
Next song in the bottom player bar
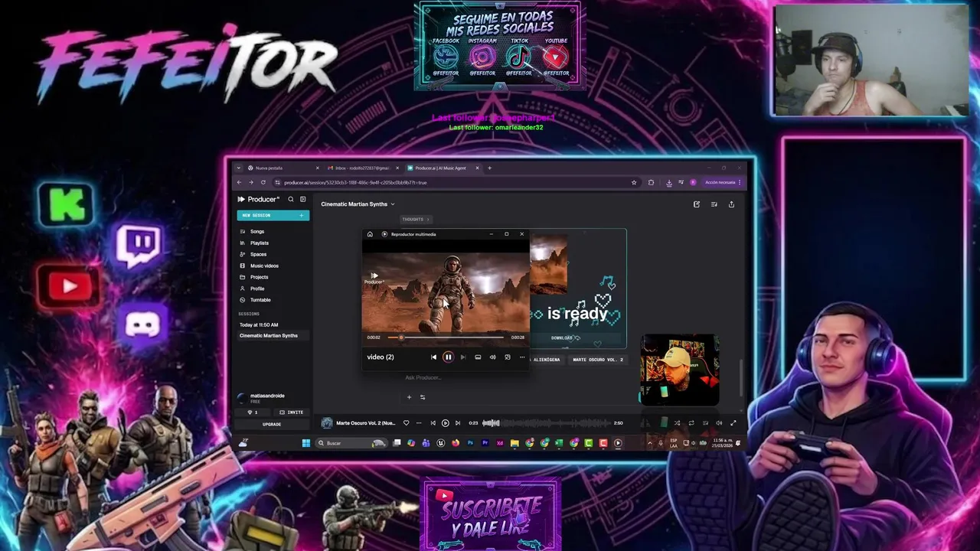[457, 422]
